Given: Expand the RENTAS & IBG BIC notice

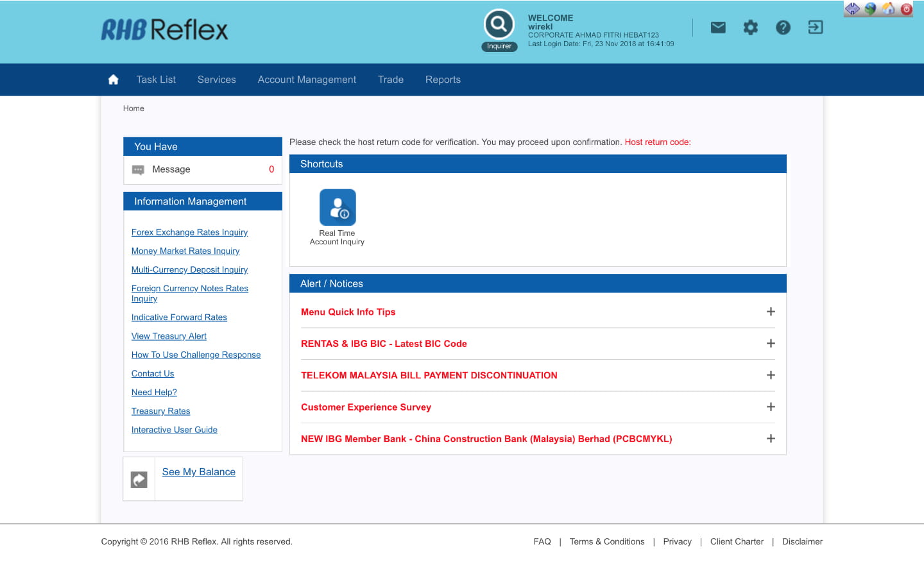Looking at the screenshot, I should click(771, 344).
